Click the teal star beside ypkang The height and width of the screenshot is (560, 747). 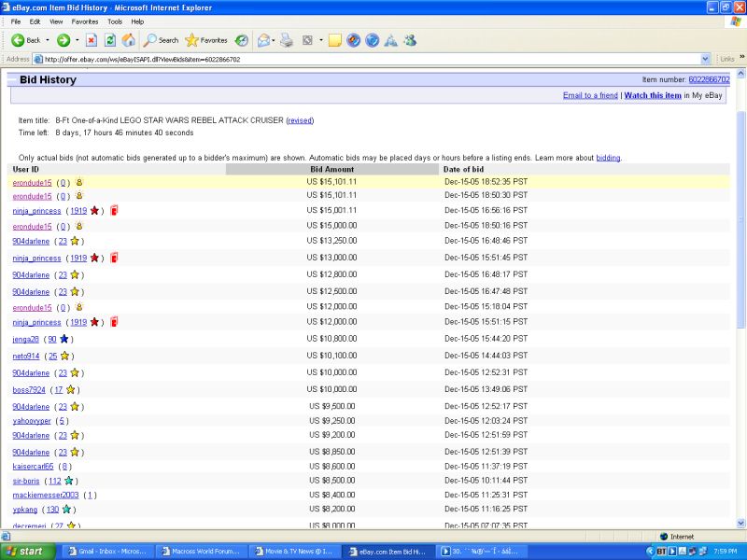[x=66, y=510]
